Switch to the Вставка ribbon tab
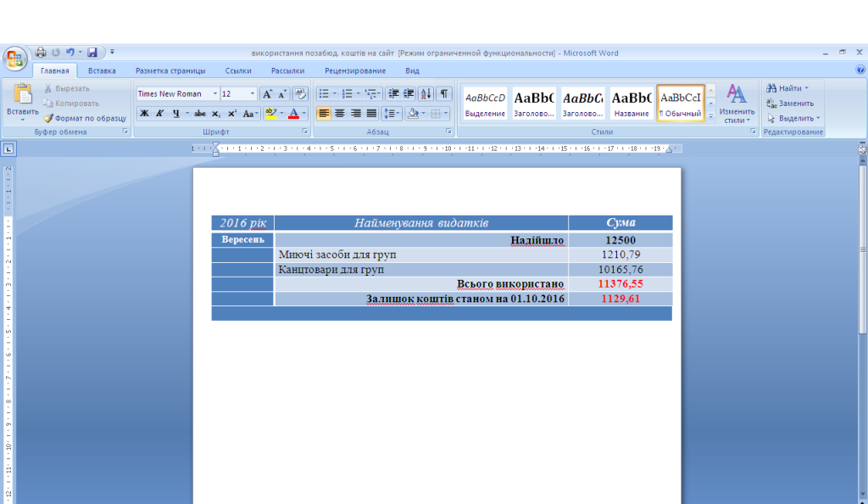Viewport: 868px width, 504px height. [102, 70]
